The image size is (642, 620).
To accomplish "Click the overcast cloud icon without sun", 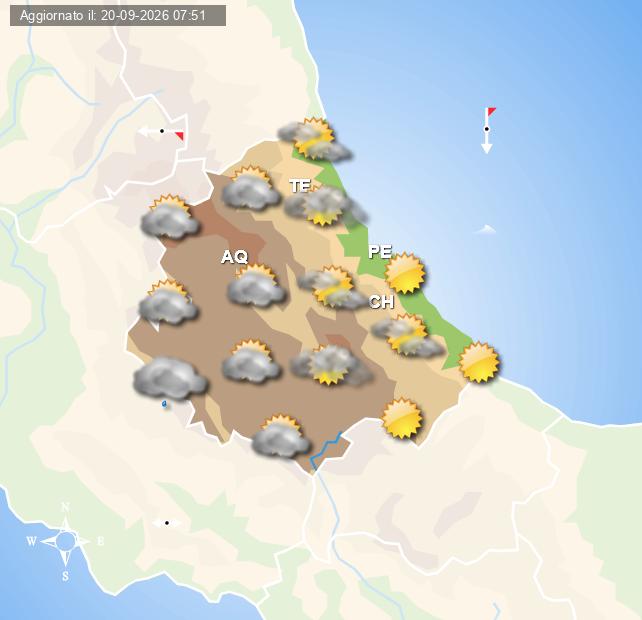I will 170,378.
